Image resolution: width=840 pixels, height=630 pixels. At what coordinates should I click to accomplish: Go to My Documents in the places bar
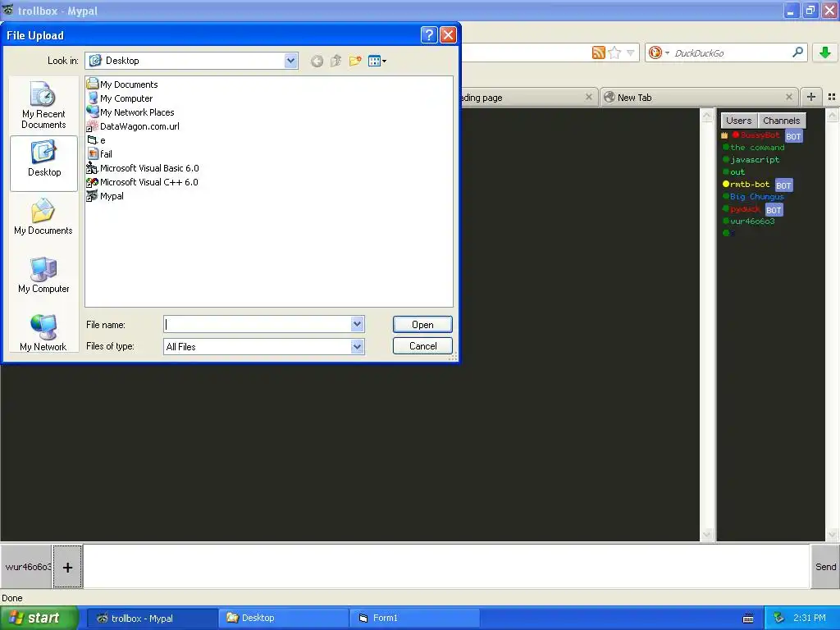tap(43, 217)
